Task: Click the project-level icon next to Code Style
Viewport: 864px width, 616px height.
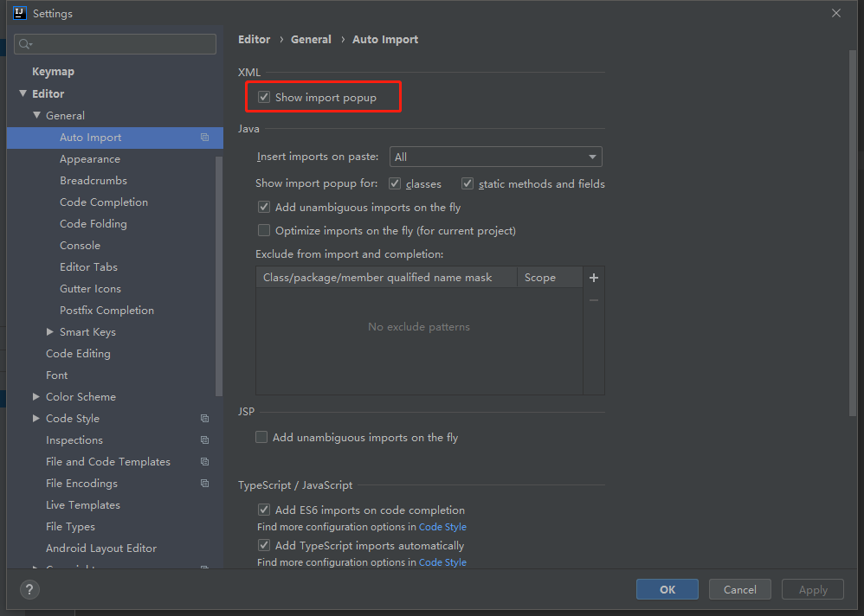Action: 205,419
